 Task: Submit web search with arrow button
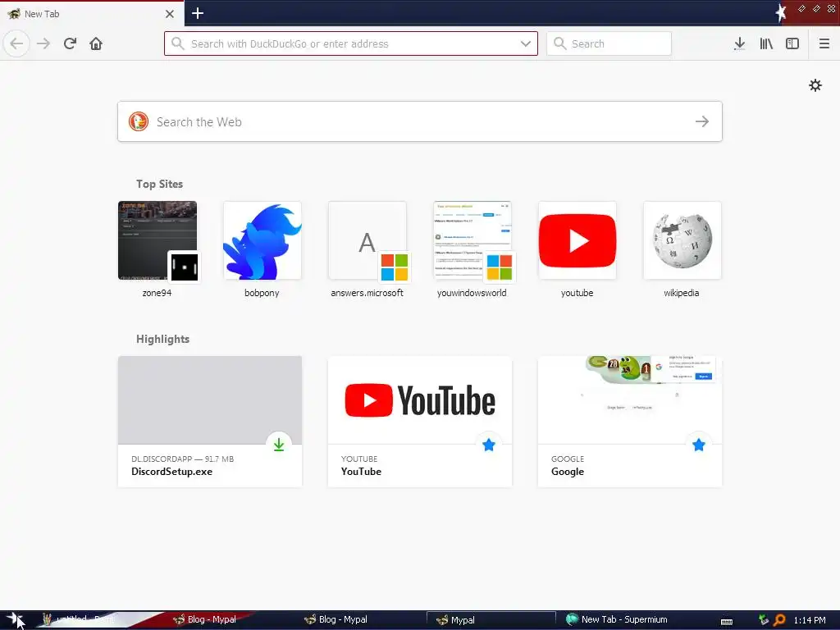[x=702, y=121]
